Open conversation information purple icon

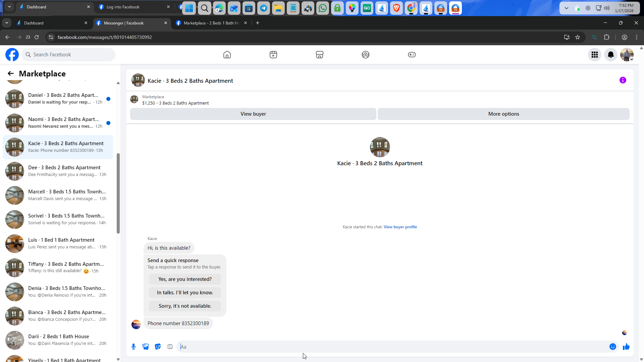click(x=623, y=80)
